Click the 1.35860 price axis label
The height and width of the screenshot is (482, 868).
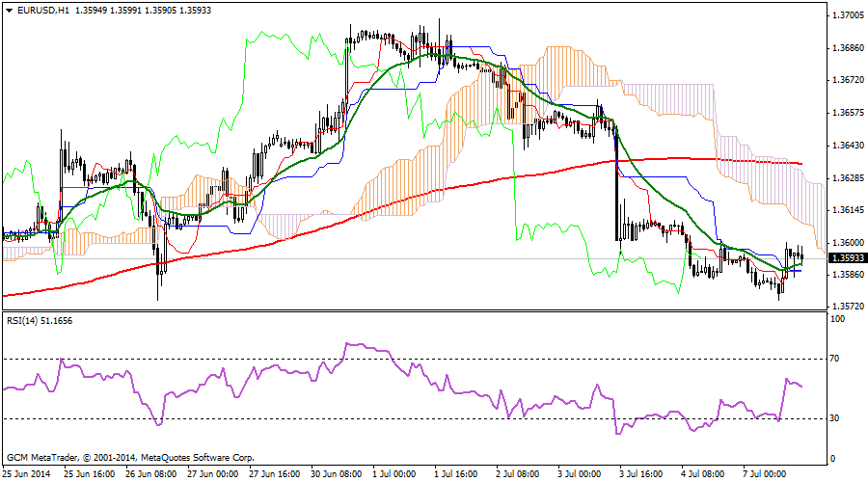click(x=848, y=275)
